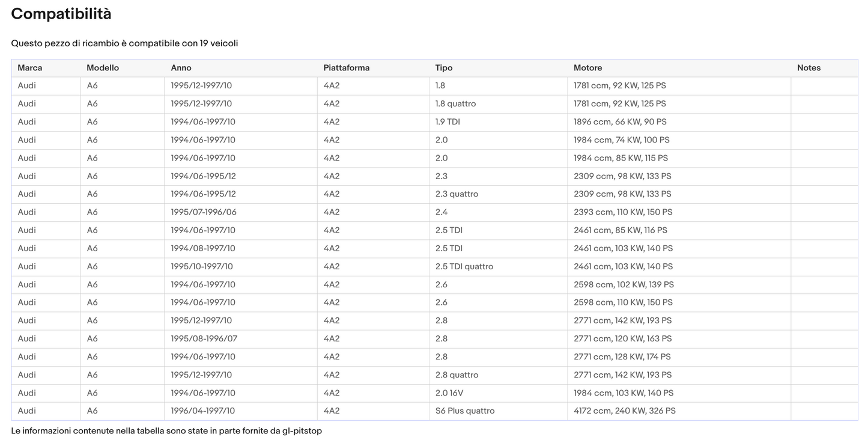Select the 1995/08-1996/07 year cell
868x446 pixels.
[x=204, y=339]
